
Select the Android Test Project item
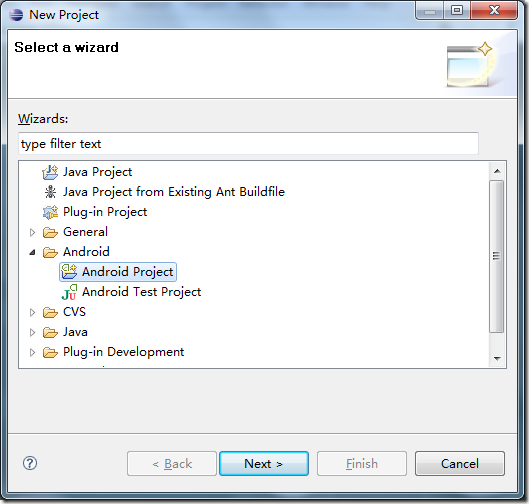141,292
